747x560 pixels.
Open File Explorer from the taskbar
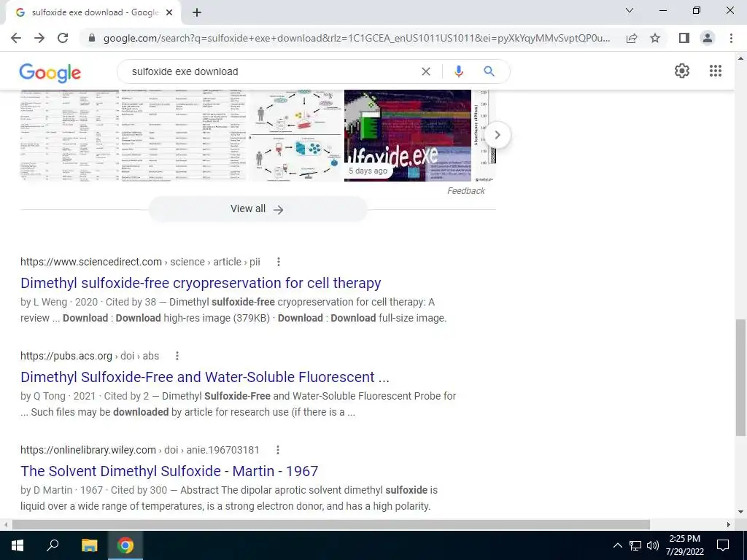(89, 545)
